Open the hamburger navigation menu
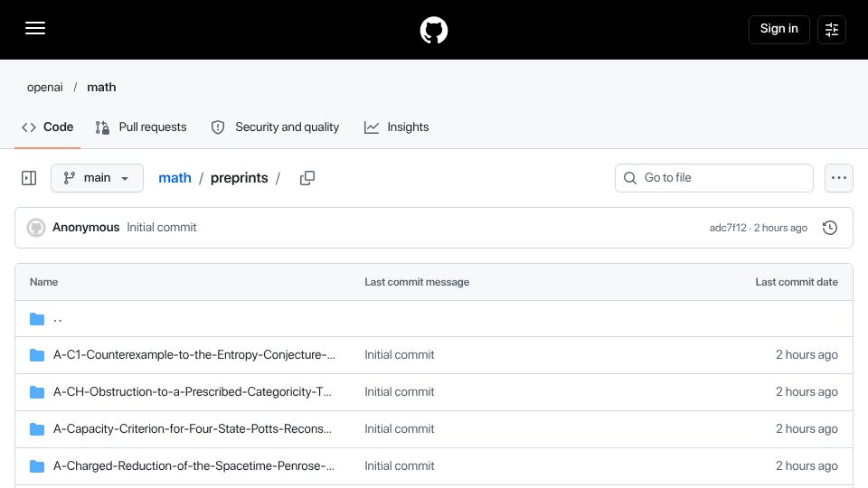Screen dimensions: 868x488 click(35, 28)
